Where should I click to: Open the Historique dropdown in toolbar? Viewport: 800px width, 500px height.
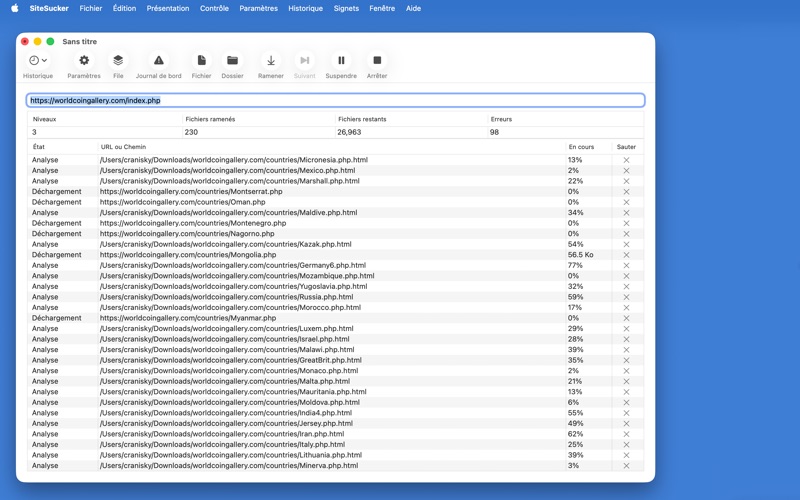click(x=38, y=60)
